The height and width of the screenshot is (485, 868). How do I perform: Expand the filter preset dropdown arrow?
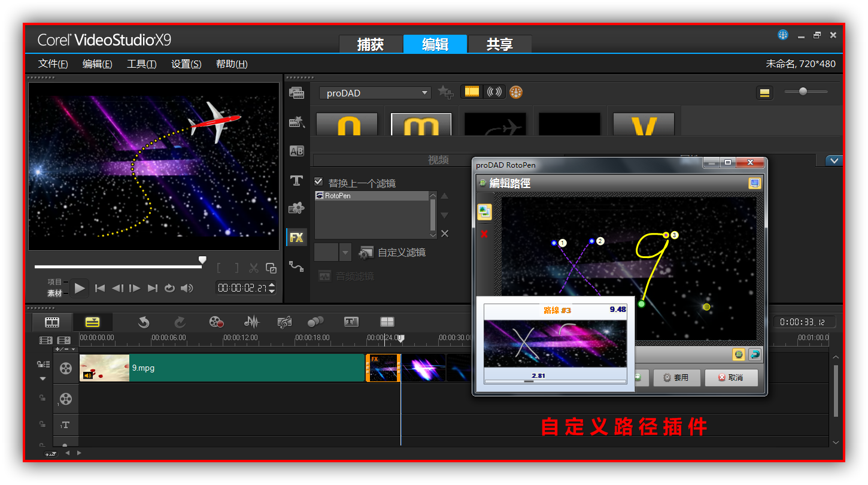click(x=345, y=253)
